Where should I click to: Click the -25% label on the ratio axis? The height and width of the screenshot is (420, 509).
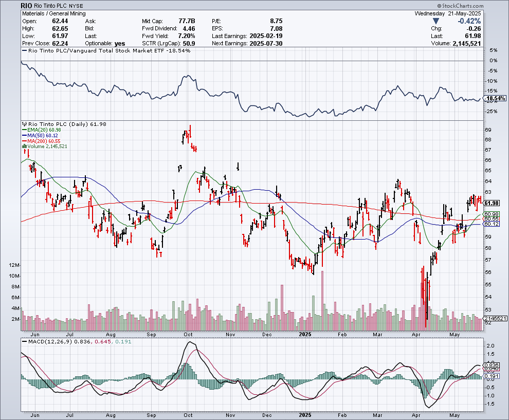(492, 112)
